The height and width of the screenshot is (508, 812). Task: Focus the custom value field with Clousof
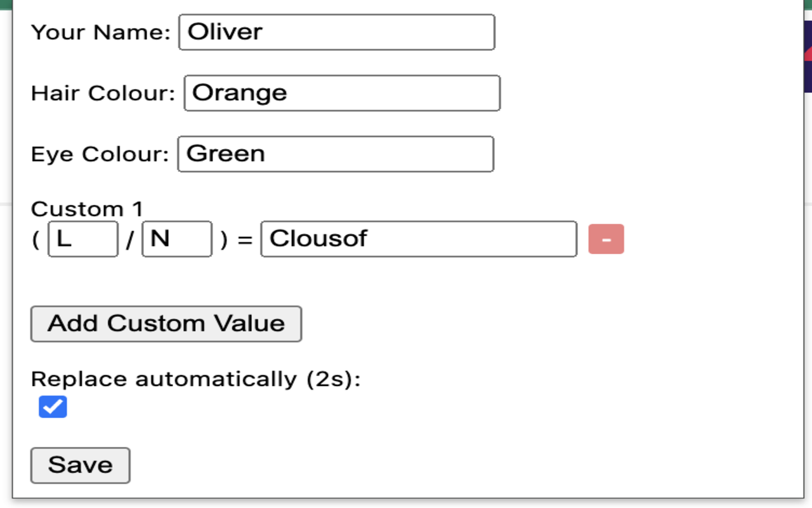tap(419, 239)
